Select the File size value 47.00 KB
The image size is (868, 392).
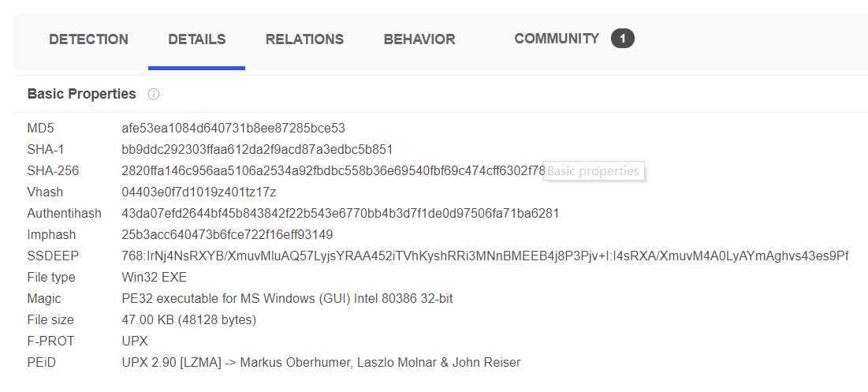click(188, 320)
